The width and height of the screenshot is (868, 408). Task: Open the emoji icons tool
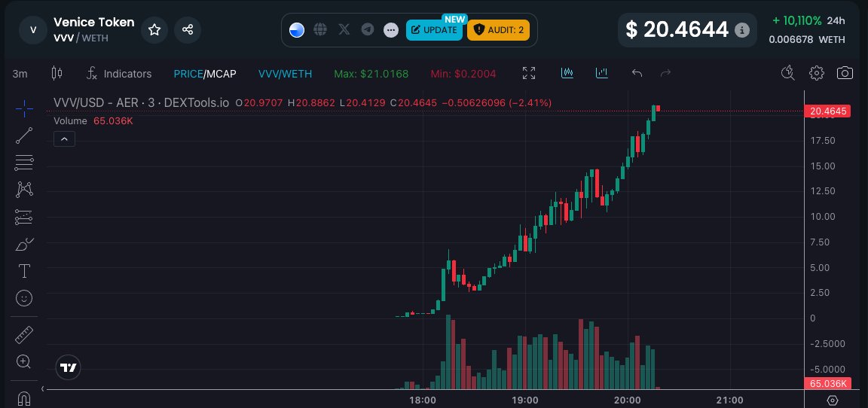24,299
